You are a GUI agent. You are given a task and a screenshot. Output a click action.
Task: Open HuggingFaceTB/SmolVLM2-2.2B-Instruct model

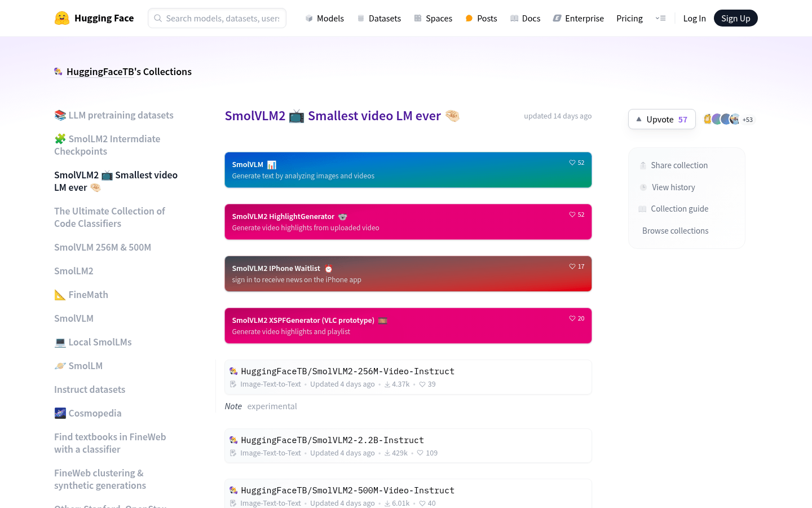point(332,440)
